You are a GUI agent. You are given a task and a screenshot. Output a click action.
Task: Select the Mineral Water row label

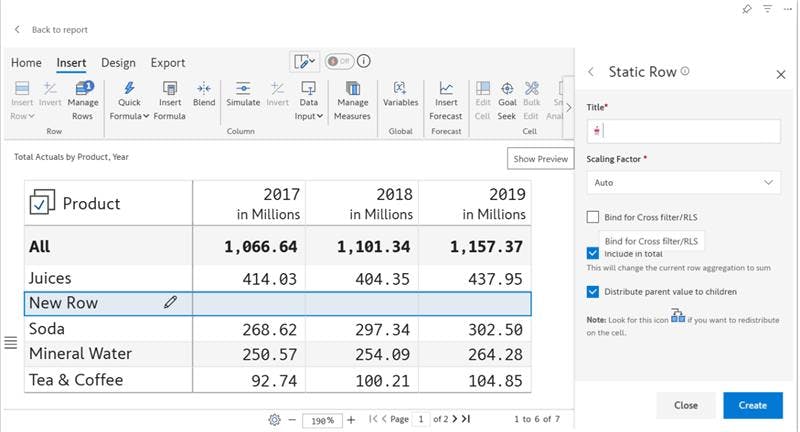[80, 353]
